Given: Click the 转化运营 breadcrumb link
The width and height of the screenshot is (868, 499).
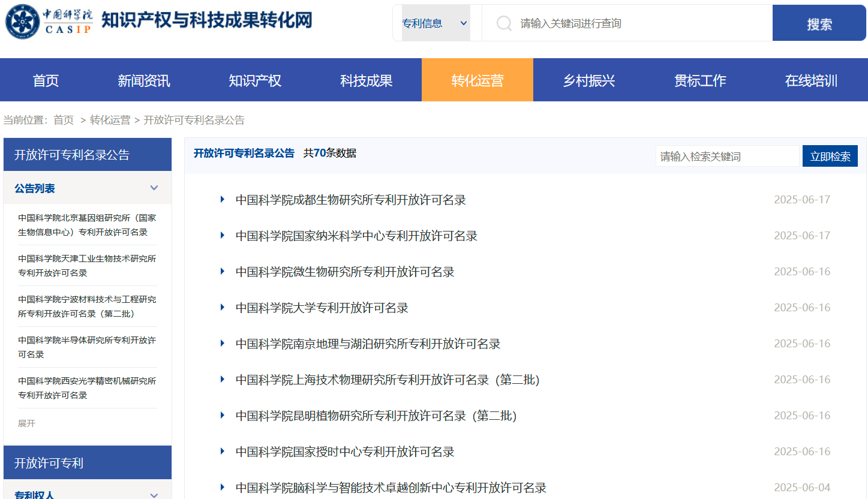Looking at the screenshot, I should pos(110,120).
